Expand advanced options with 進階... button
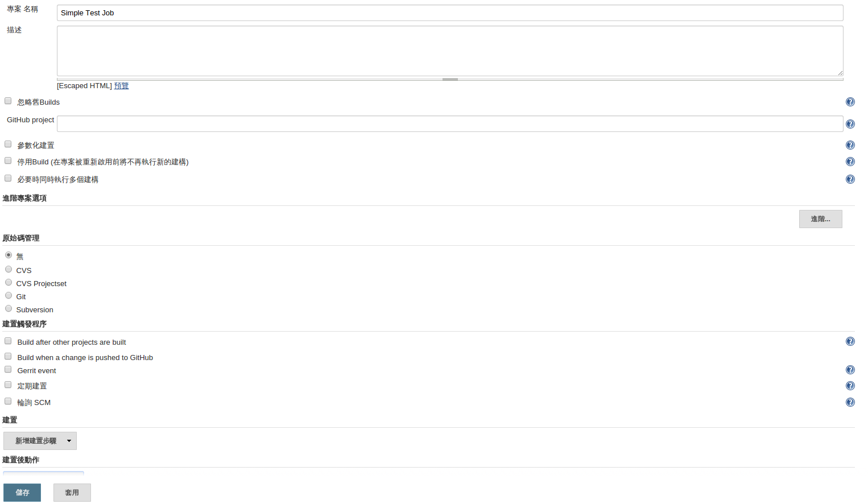Viewport: 868px width, 504px height. click(x=820, y=219)
